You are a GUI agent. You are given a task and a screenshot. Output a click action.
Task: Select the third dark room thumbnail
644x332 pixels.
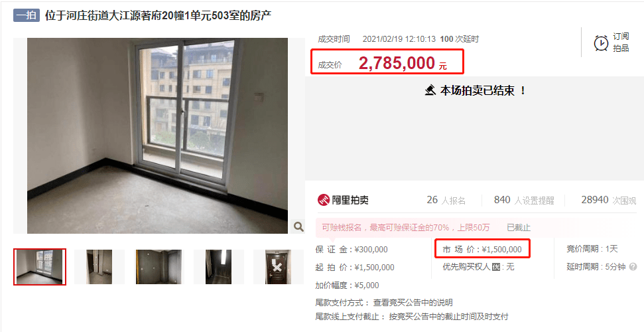point(159,266)
